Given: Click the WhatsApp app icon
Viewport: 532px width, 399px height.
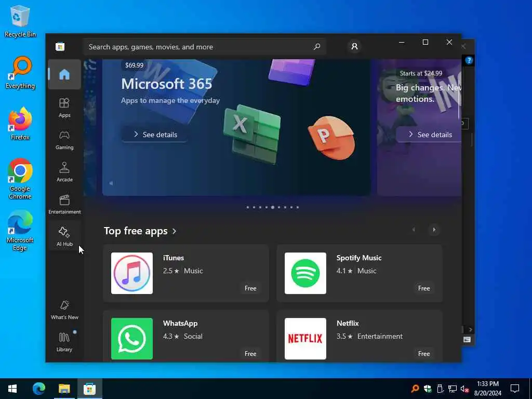Looking at the screenshot, I should coord(132,339).
